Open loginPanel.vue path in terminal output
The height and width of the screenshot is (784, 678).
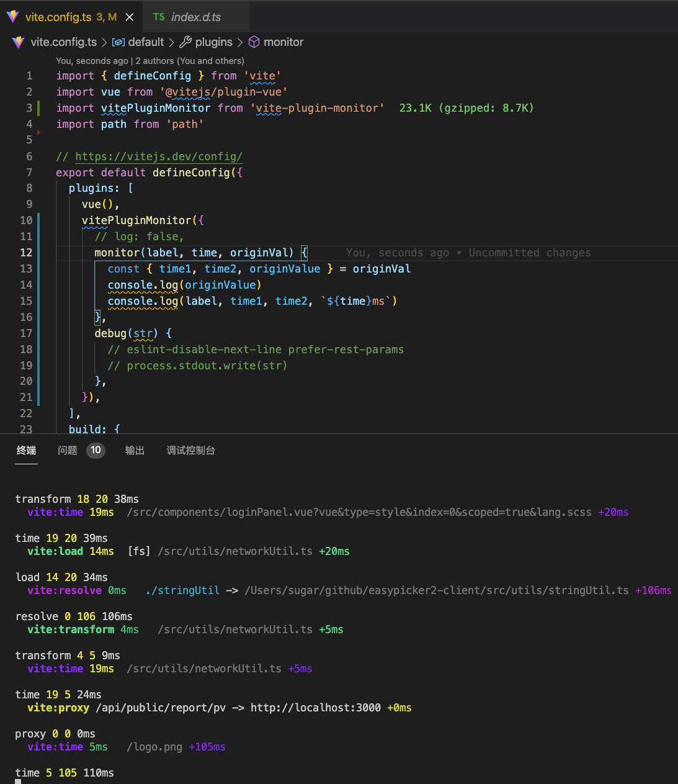359,512
